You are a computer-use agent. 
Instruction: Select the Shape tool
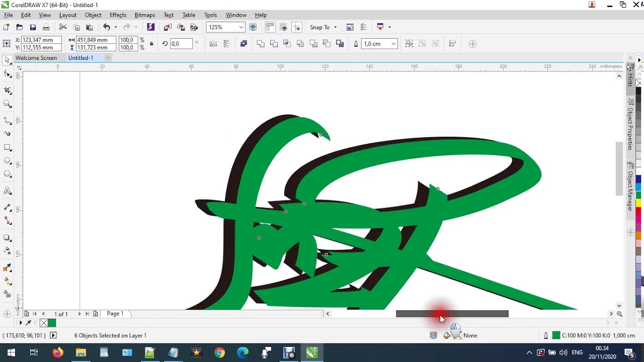tap(8, 74)
